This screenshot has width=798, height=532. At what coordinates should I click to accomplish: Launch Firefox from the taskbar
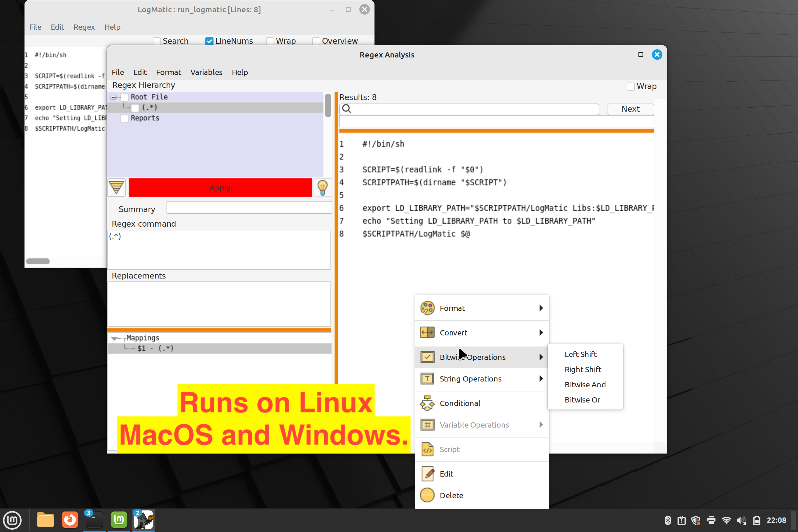click(x=70, y=520)
